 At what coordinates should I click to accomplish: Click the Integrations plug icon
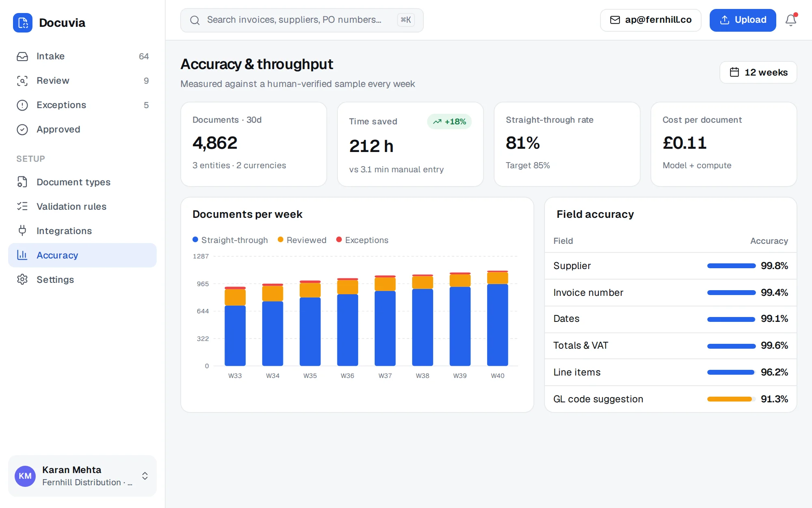(x=22, y=231)
